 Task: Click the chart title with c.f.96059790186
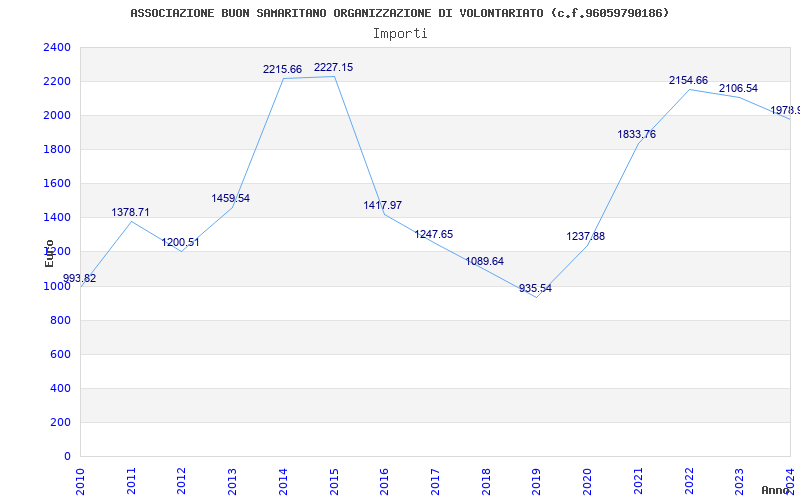[399, 13]
